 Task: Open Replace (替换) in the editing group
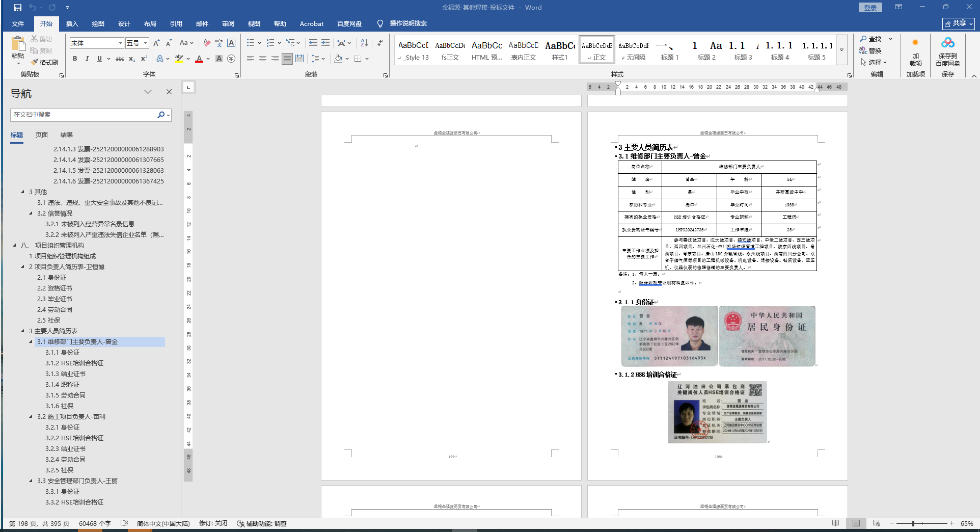(870, 51)
